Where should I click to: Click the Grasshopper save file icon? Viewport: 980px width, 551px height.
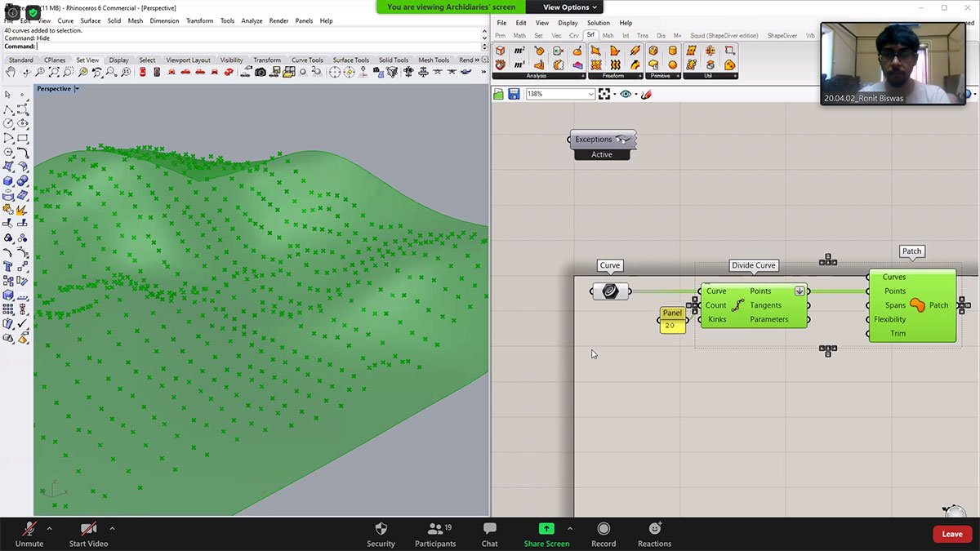tap(514, 95)
